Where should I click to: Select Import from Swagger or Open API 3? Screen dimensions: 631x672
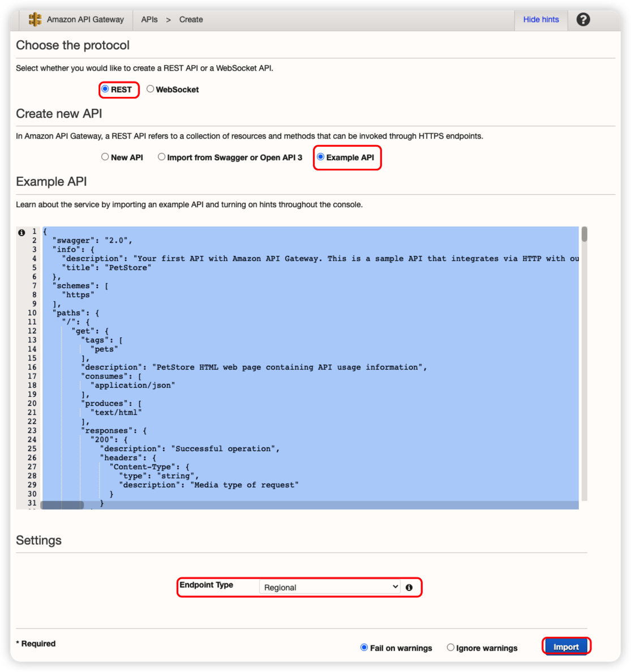(162, 157)
